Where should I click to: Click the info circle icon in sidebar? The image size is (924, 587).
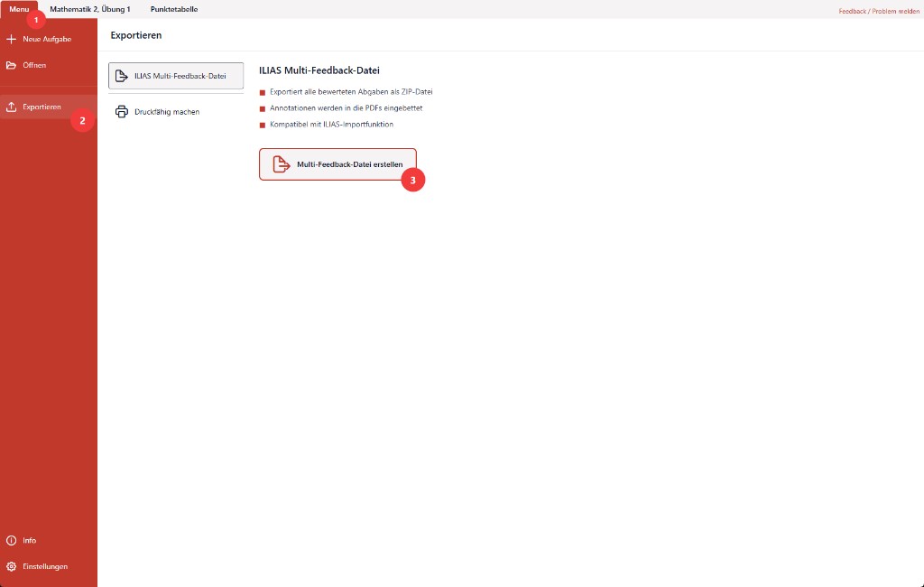pos(11,540)
